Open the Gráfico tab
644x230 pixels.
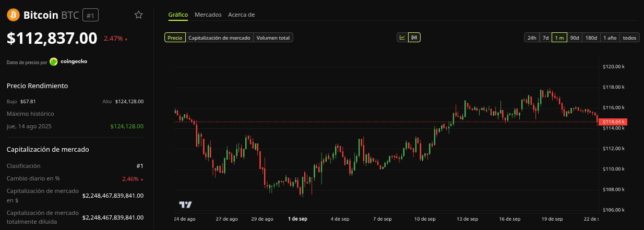click(178, 15)
